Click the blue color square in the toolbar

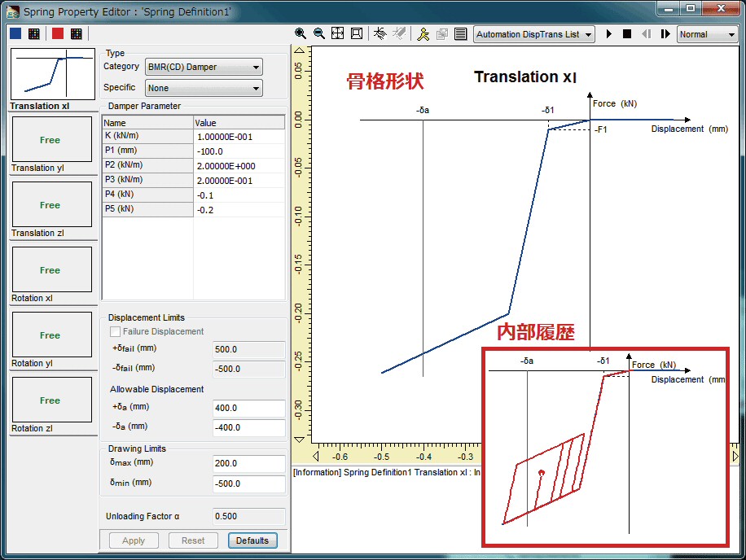click(15, 33)
